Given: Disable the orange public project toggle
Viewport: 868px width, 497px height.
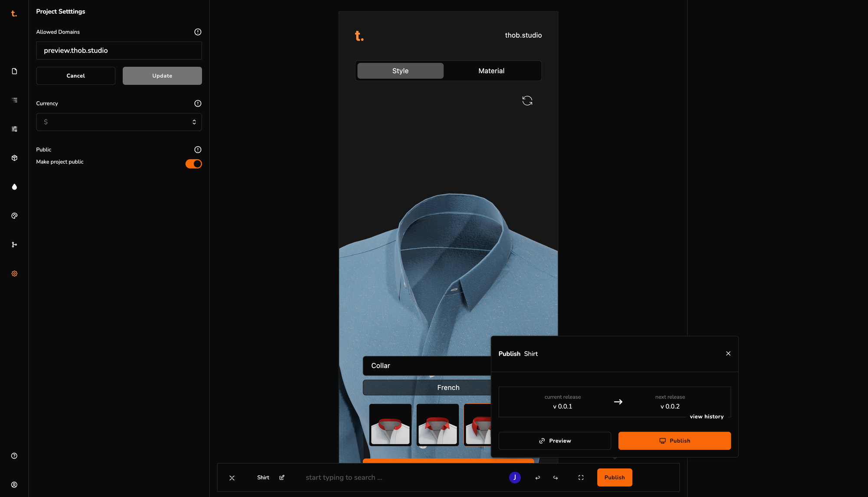Looking at the screenshot, I should point(194,163).
